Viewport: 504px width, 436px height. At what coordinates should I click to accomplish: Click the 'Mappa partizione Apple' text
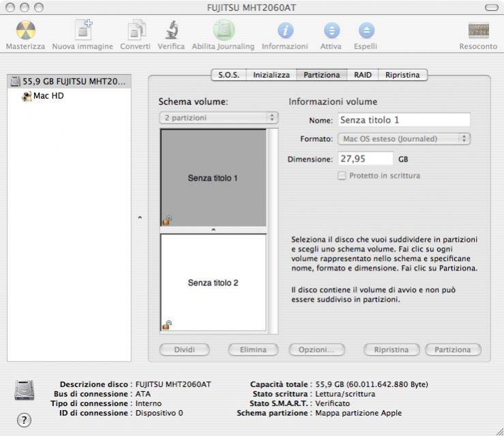359,413
